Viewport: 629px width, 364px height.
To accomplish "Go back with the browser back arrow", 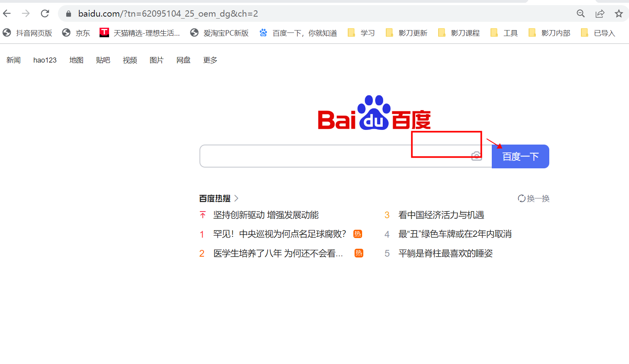I will pyautogui.click(x=7, y=13).
